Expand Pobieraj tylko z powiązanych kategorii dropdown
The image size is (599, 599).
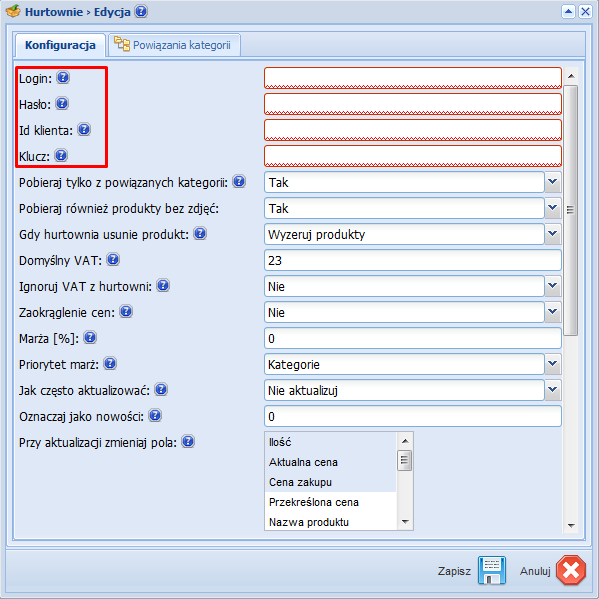point(553,182)
